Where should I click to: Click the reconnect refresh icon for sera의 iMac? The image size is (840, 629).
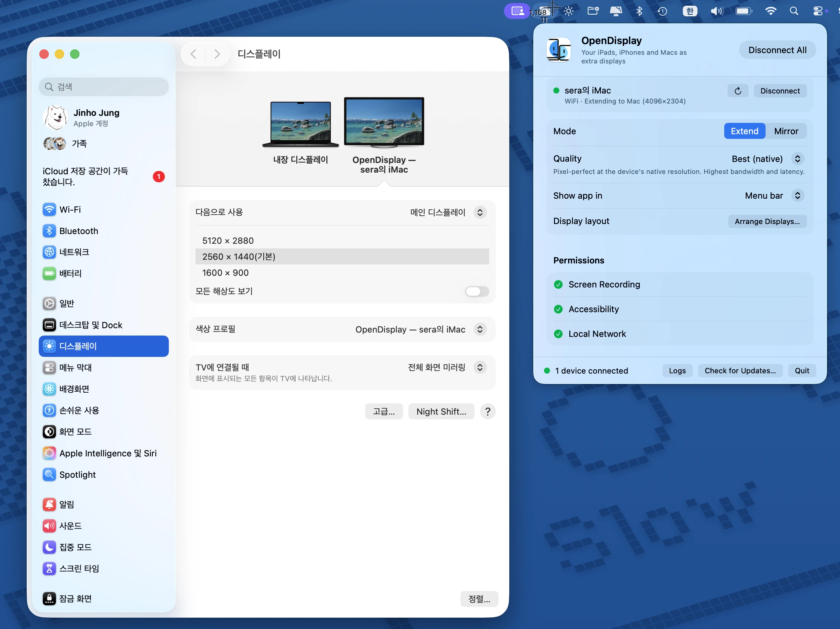tap(738, 91)
